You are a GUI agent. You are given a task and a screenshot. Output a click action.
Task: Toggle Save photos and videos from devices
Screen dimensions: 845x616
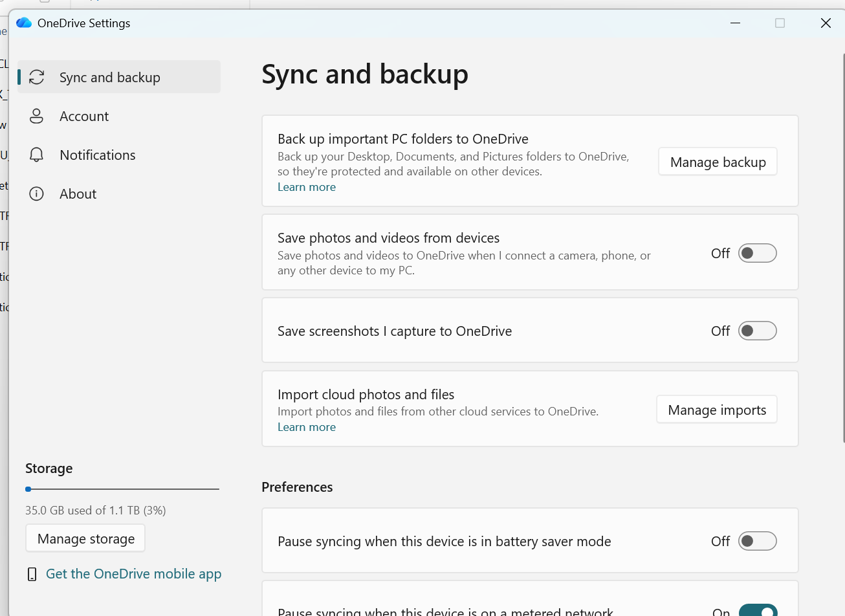tap(758, 253)
